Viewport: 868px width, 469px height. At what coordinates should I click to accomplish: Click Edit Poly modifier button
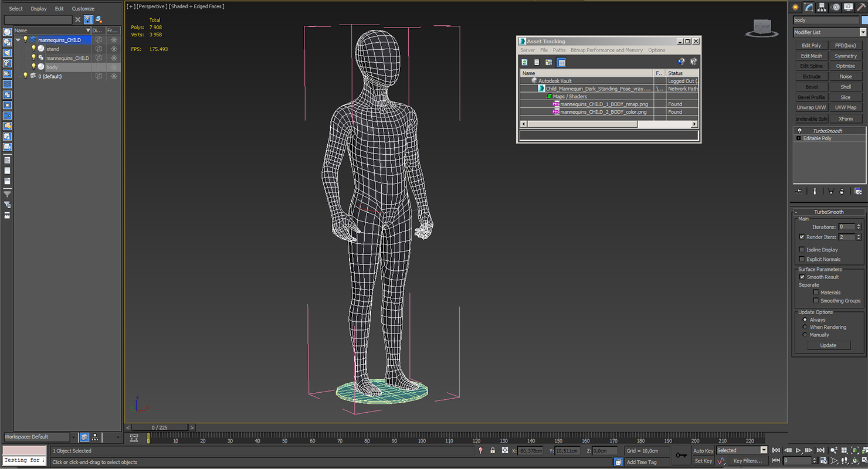point(812,45)
